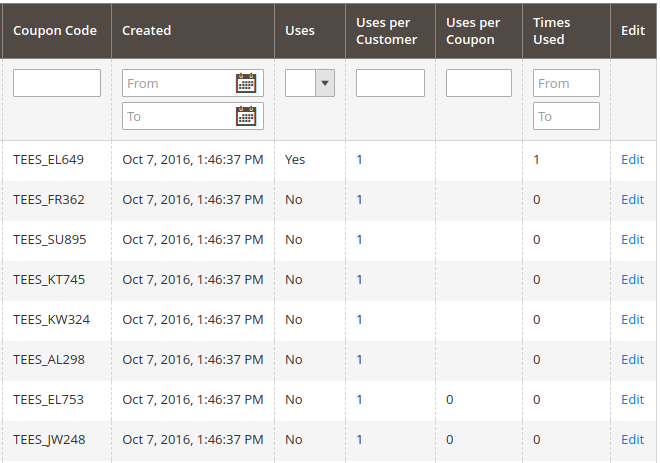
Task: Edit coupon TEES_SU895
Action: [632, 239]
